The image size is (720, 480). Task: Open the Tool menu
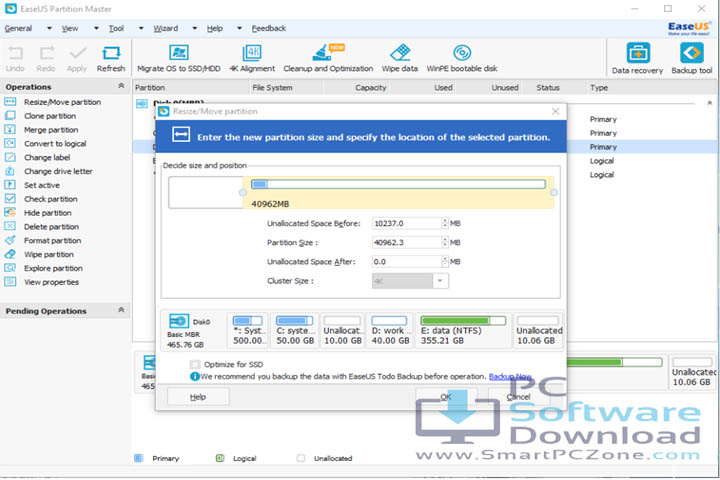point(116,28)
